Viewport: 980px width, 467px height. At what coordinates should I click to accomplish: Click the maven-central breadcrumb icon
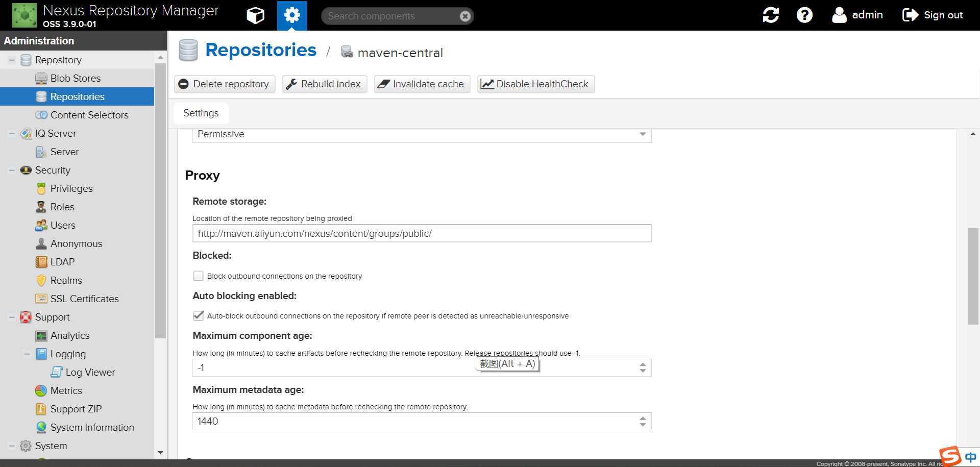[x=347, y=52]
